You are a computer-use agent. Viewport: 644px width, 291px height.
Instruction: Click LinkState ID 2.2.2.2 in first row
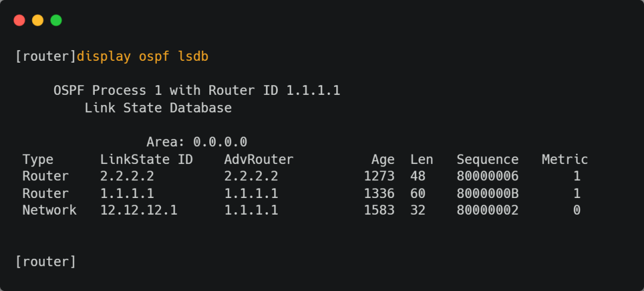click(x=127, y=177)
